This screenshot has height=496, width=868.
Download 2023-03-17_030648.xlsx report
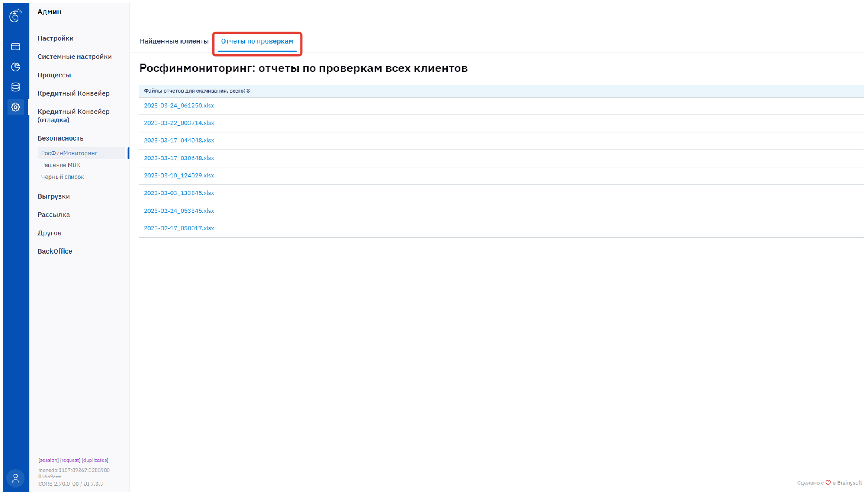point(179,158)
